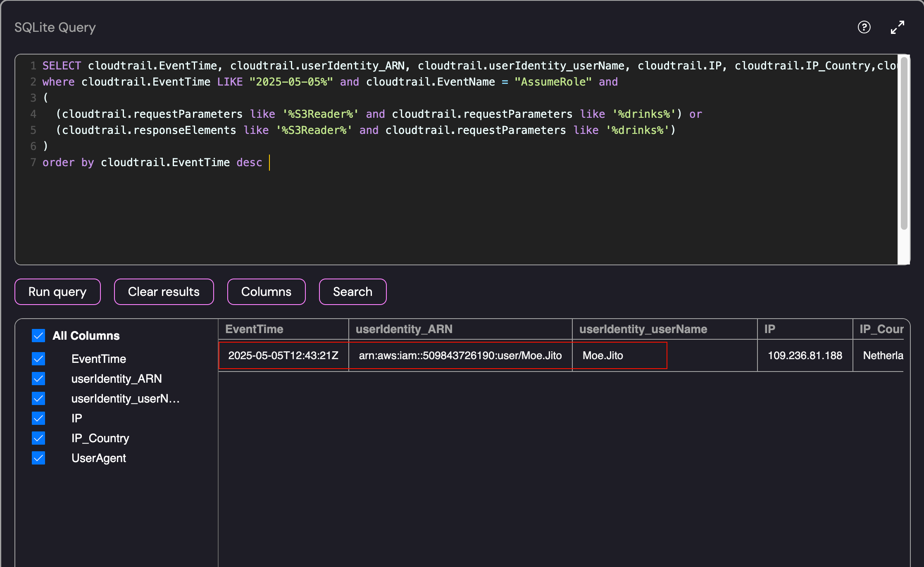924x567 pixels.
Task: Click the IP column header
Action: pyautogui.click(x=769, y=329)
